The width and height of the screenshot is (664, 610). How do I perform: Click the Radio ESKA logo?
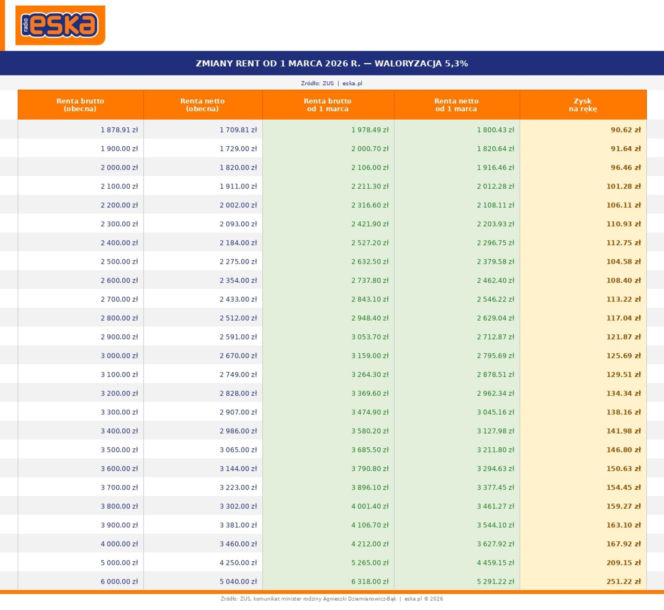(60, 25)
